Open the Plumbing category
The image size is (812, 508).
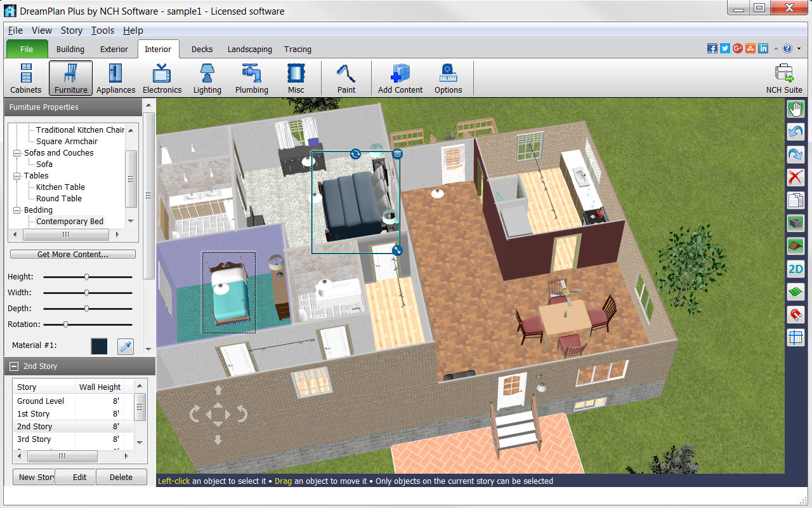click(251, 77)
